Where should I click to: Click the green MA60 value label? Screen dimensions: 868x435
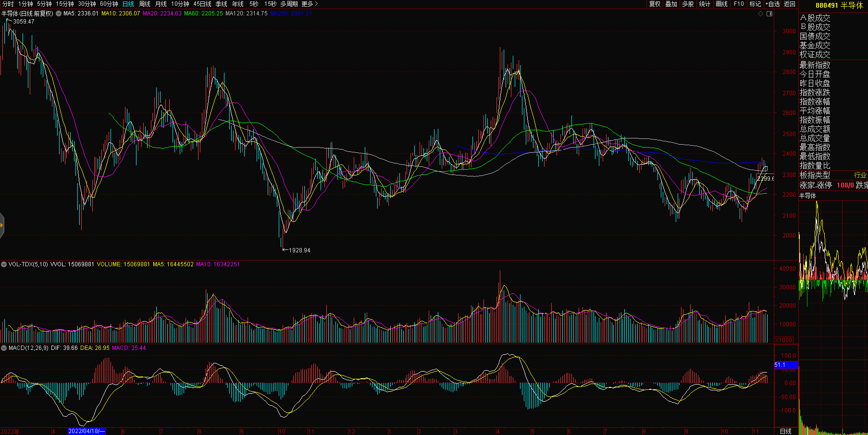click(x=203, y=13)
